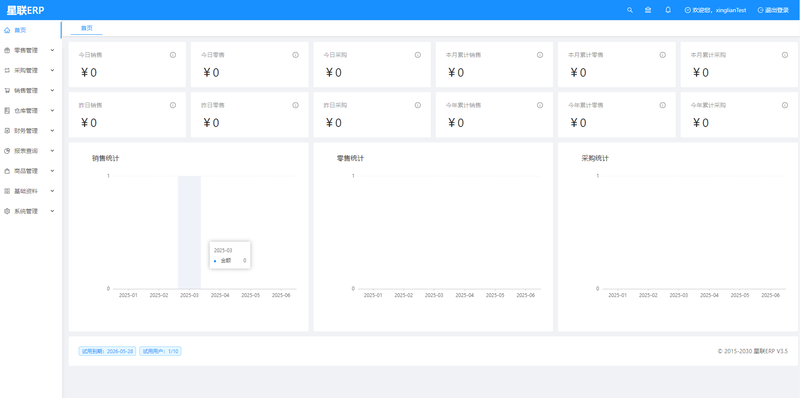Click the © 2015-2030 星联ERP V3.5 footer text
This screenshot has height=398, width=800.
click(753, 351)
